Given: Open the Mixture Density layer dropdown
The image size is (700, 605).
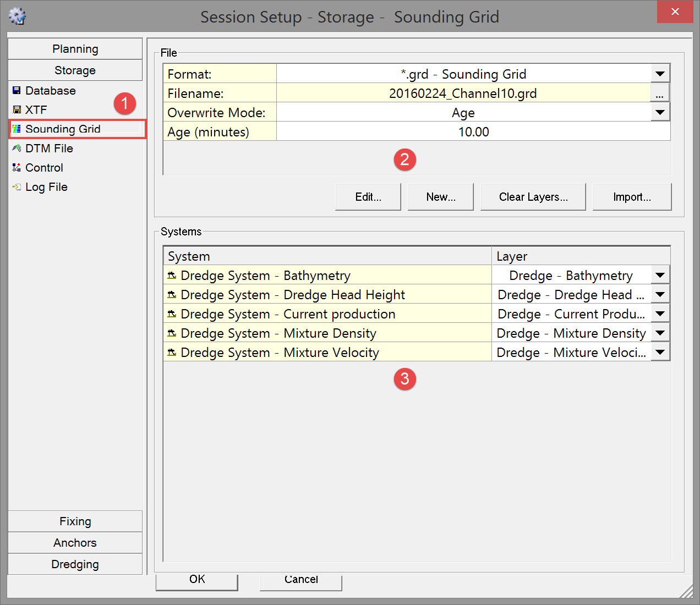Looking at the screenshot, I should pos(660,333).
